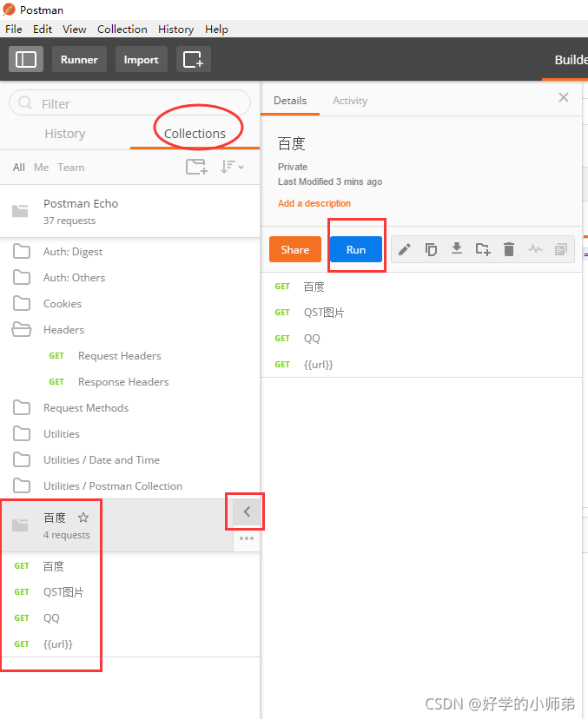Screen dimensions: 588x719
Task: Click Add a description link
Action: pyautogui.click(x=314, y=203)
